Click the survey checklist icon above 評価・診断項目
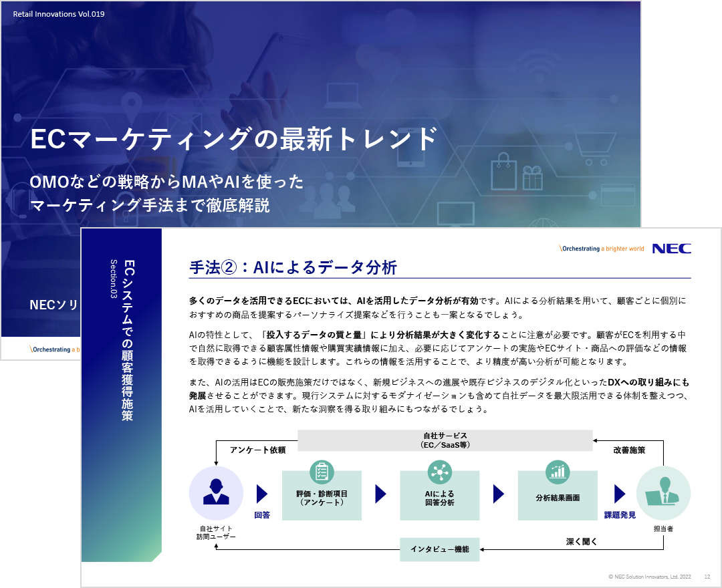 coord(322,472)
